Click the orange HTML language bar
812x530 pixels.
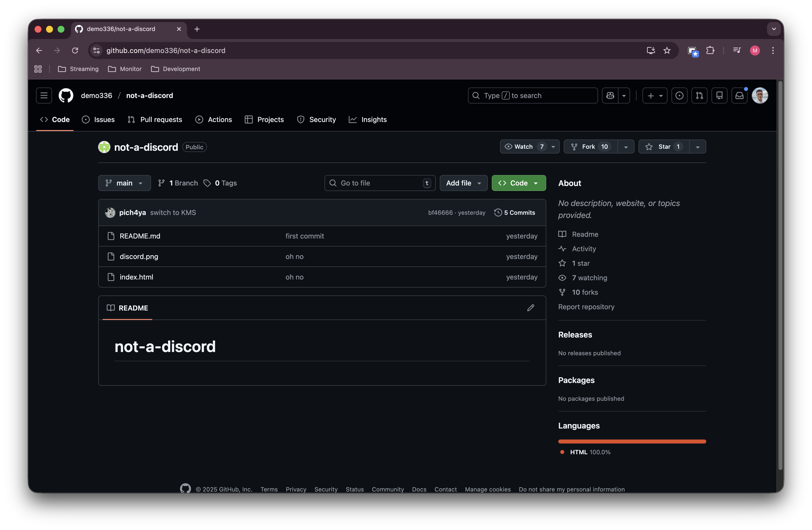[x=632, y=441]
